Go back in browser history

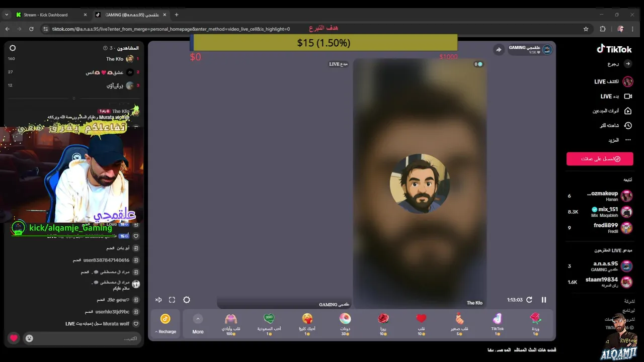[x=8, y=29]
